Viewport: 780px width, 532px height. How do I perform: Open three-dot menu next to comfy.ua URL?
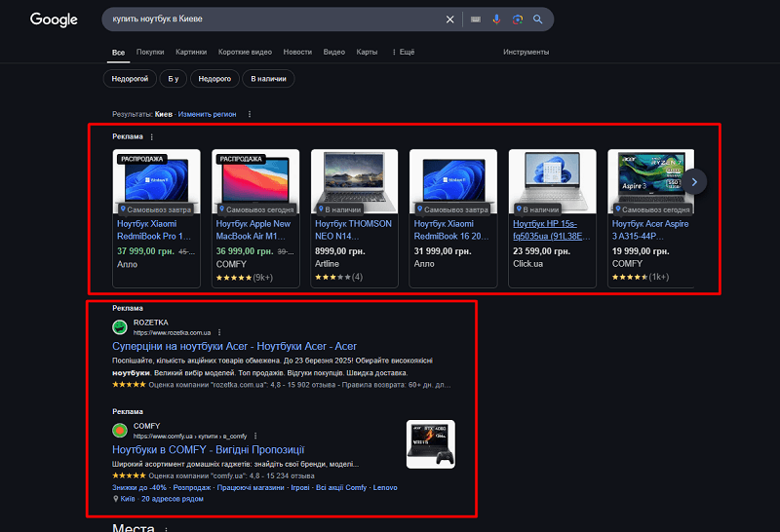[x=255, y=437]
